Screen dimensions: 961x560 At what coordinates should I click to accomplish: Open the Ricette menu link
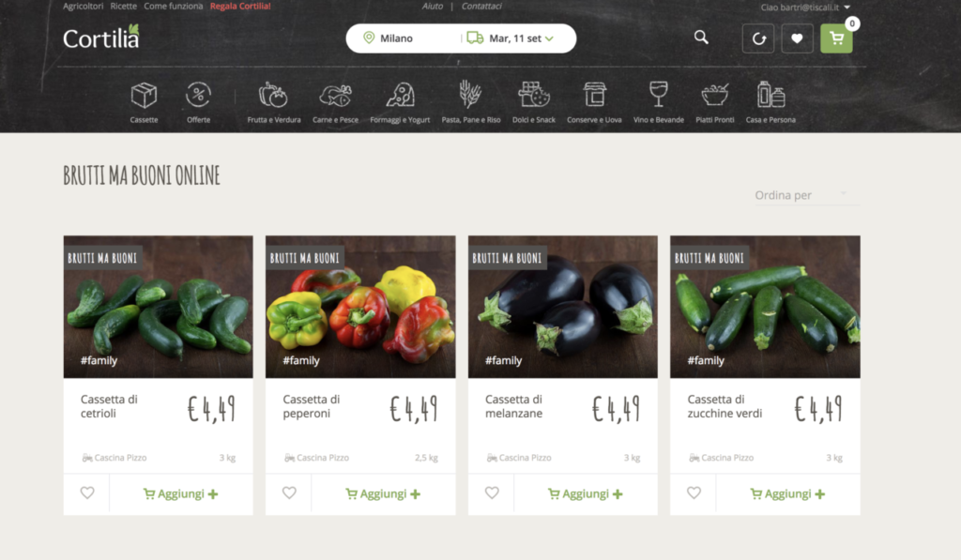(x=123, y=7)
